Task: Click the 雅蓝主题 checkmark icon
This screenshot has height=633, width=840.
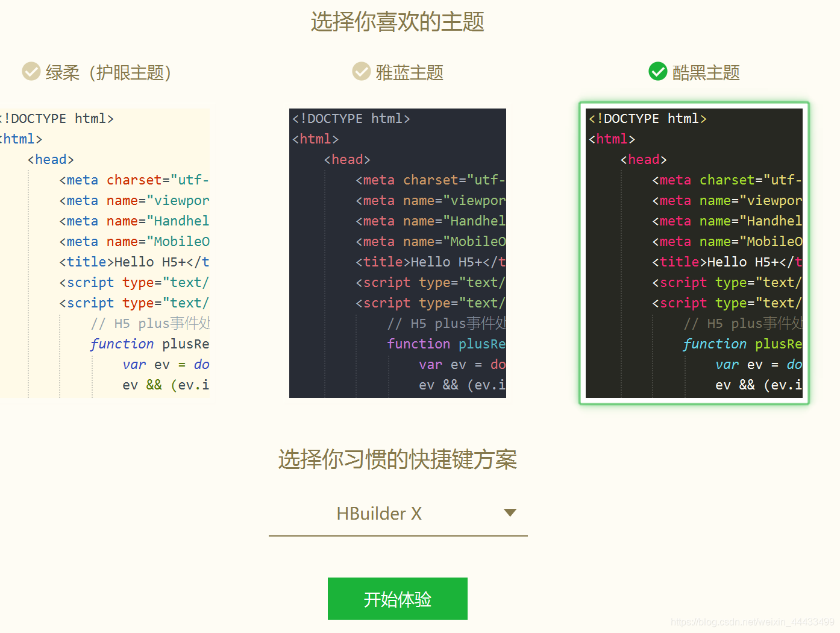Action: click(x=361, y=71)
